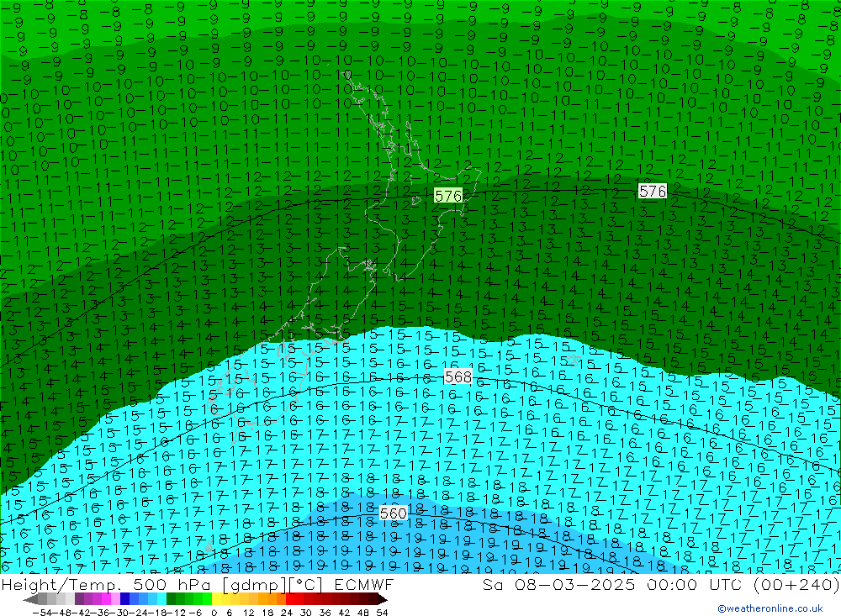Click the '54' value at the legend's right end

[382, 613]
